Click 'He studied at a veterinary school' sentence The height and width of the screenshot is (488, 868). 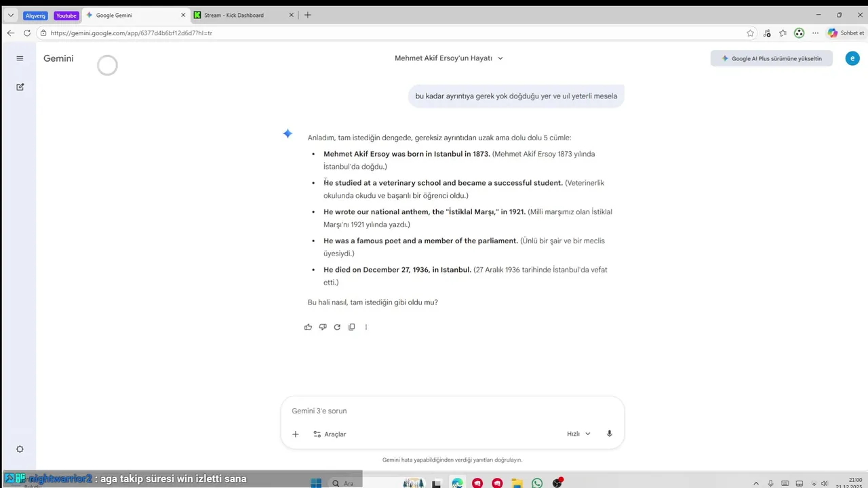click(443, 183)
